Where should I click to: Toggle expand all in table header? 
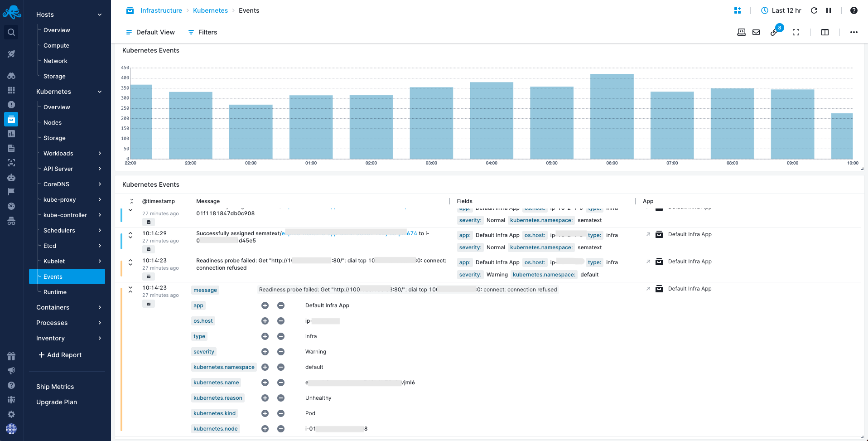point(132,201)
